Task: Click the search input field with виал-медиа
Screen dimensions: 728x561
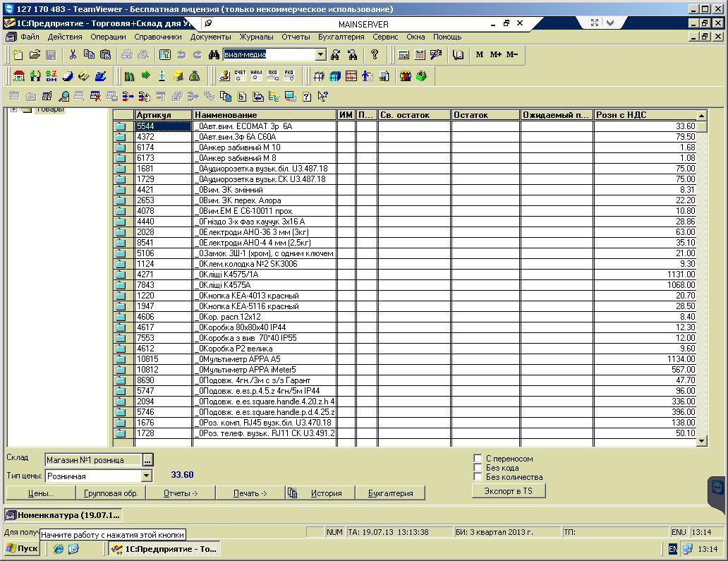Action: 269,55
